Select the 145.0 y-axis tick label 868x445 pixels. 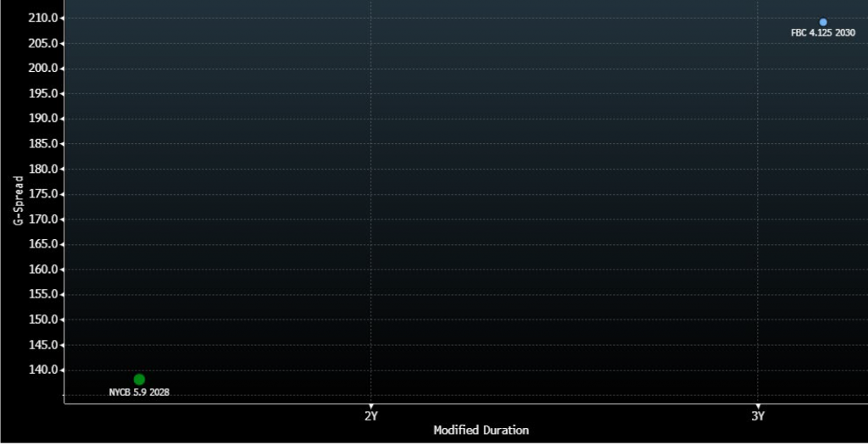coord(42,345)
